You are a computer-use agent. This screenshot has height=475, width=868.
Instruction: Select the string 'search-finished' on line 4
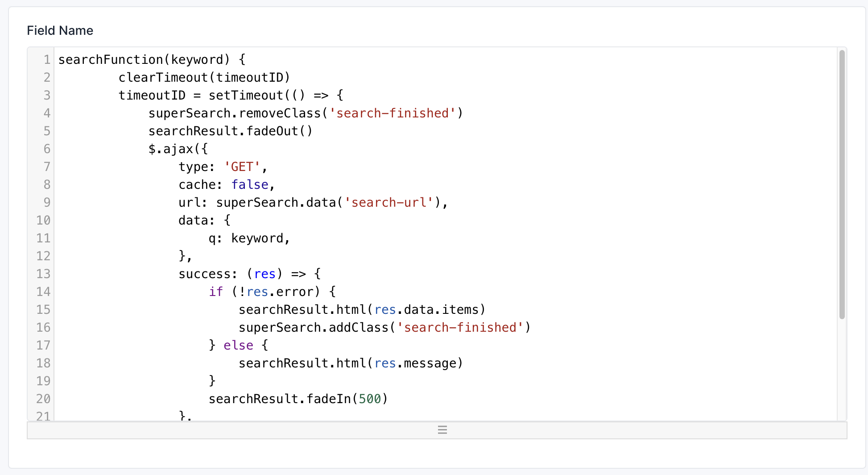[393, 113]
